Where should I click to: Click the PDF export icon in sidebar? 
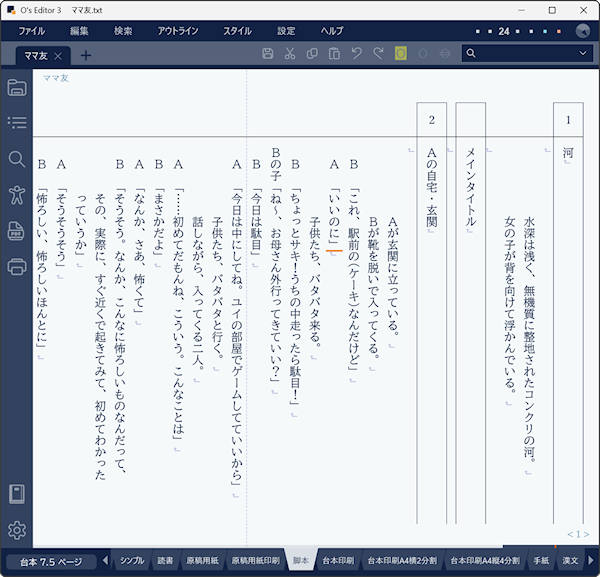click(16, 231)
